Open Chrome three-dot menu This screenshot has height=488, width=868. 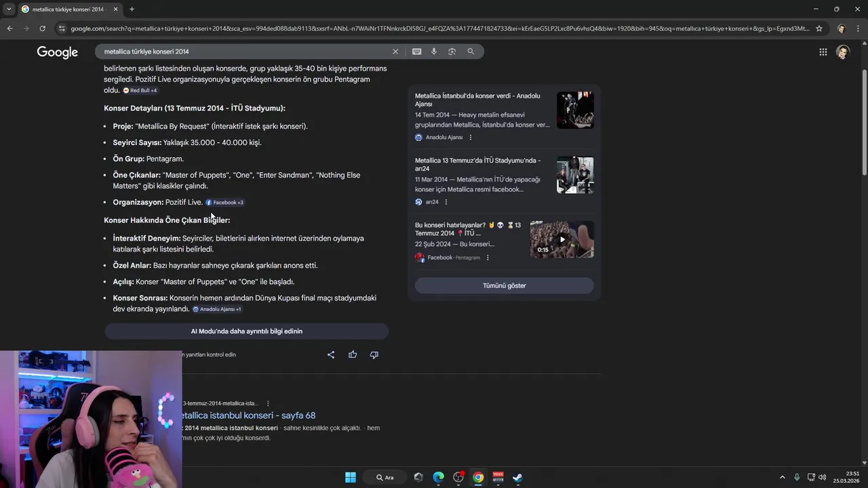[858, 28]
